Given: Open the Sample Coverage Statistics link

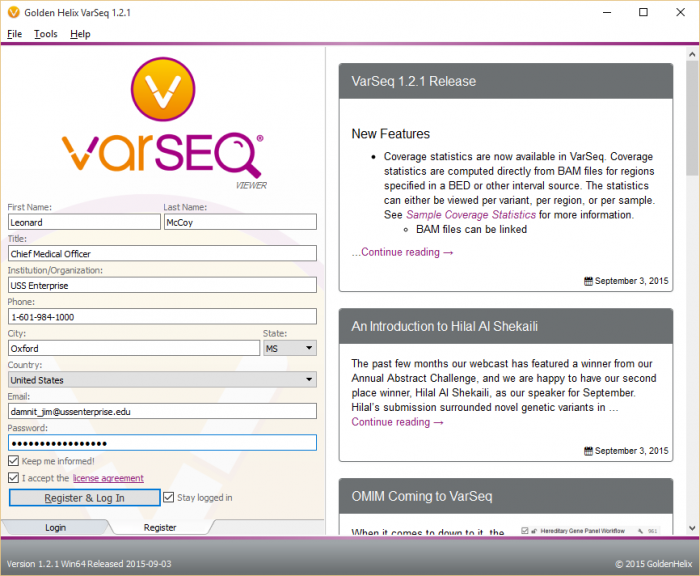Looking at the screenshot, I should 471,215.
